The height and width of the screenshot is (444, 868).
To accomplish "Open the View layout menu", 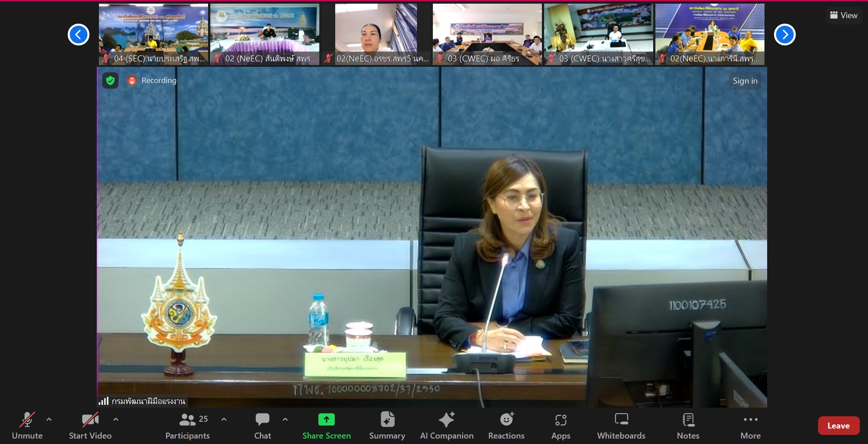I will pos(843,15).
